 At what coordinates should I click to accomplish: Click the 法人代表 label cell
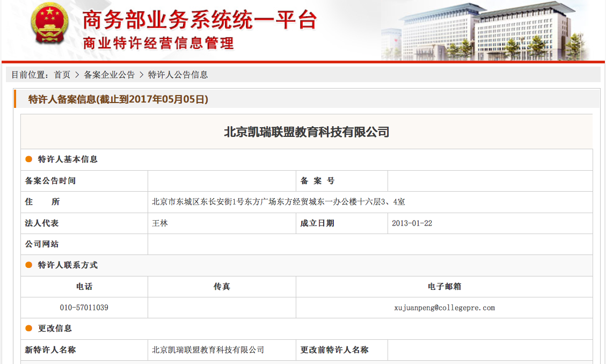click(x=84, y=223)
